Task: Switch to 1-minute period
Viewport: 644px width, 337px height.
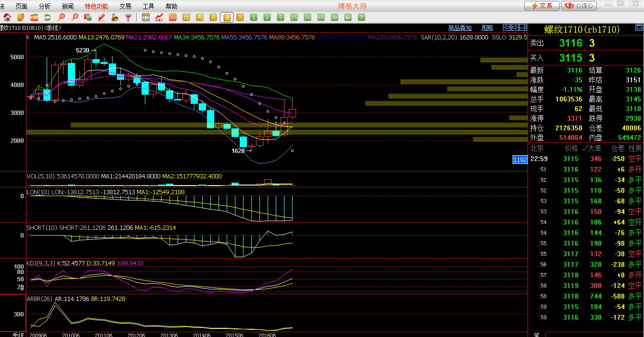Action: (254, 17)
